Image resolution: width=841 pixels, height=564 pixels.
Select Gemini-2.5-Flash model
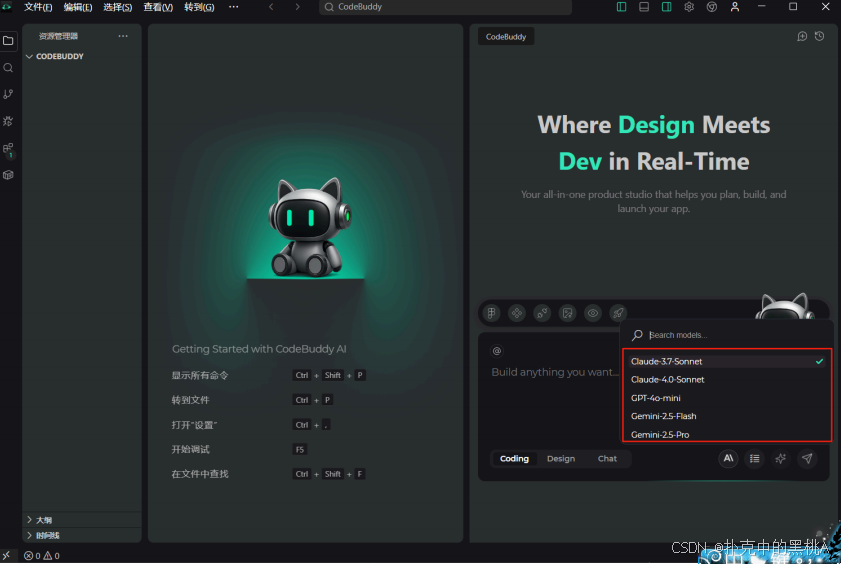click(x=727, y=416)
